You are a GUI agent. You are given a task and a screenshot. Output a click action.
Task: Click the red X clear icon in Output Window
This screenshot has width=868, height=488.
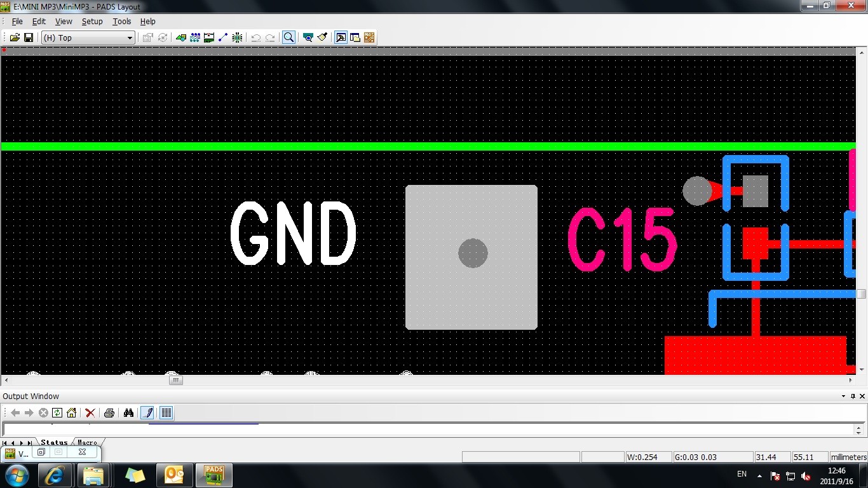pyautogui.click(x=90, y=413)
